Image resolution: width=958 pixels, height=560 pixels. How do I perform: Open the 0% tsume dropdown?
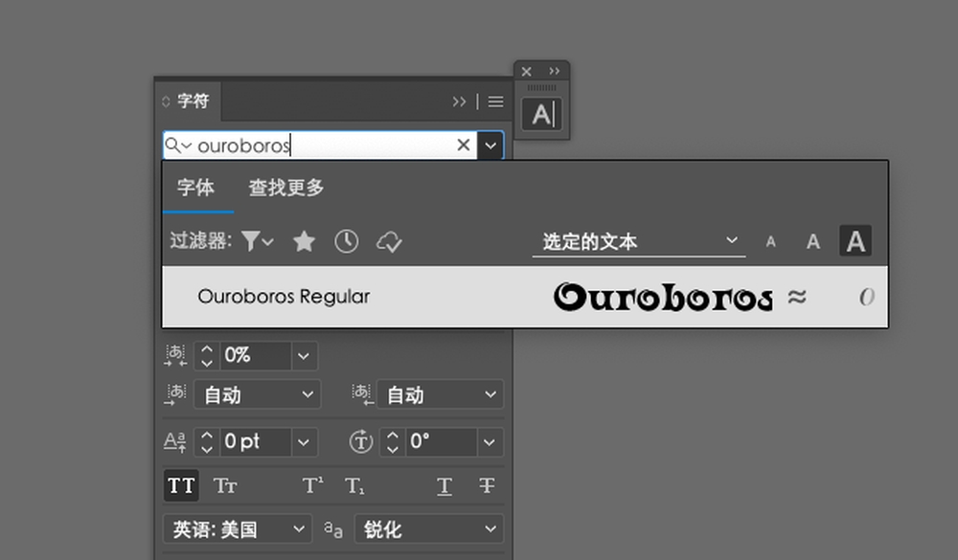304,356
